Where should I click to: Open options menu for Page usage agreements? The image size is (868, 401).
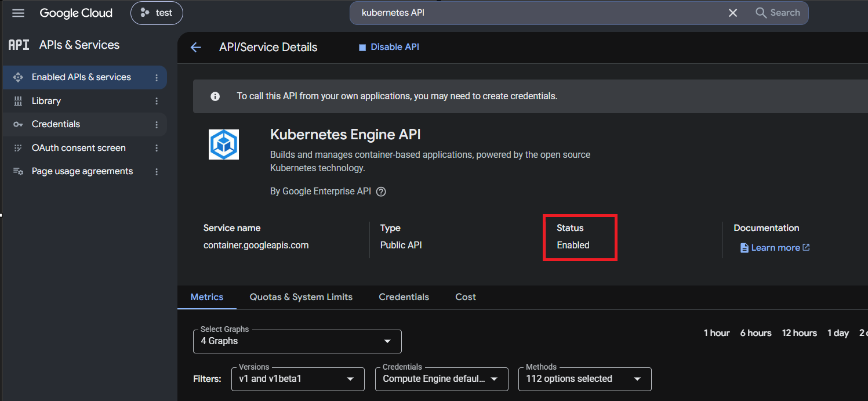point(157,171)
